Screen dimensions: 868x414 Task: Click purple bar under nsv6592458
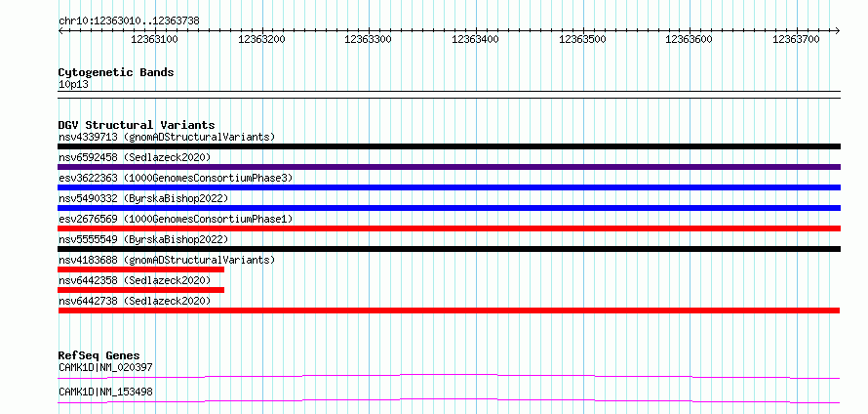click(449, 167)
